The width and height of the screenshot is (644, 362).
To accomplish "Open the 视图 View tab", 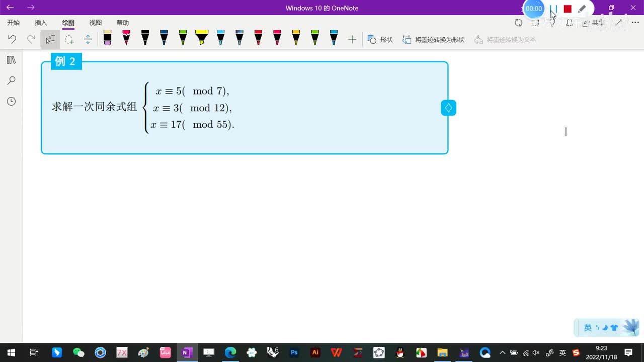I will [x=96, y=23].
